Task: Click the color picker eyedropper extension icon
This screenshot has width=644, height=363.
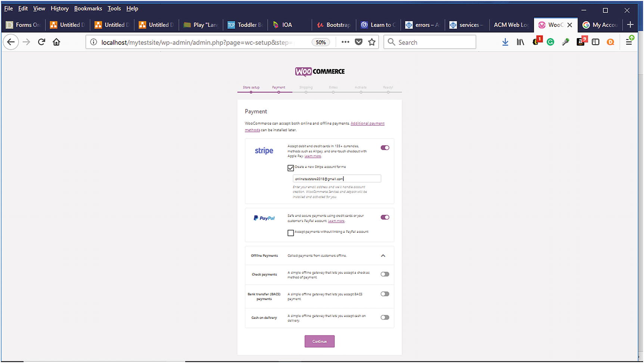Action: 566,42
